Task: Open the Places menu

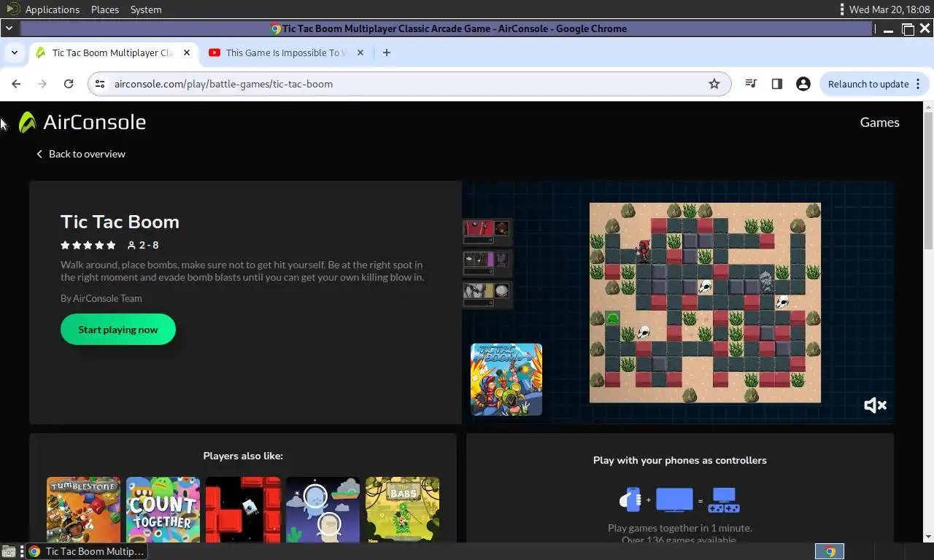Action: pyautogui.click(x=105, y=9)
